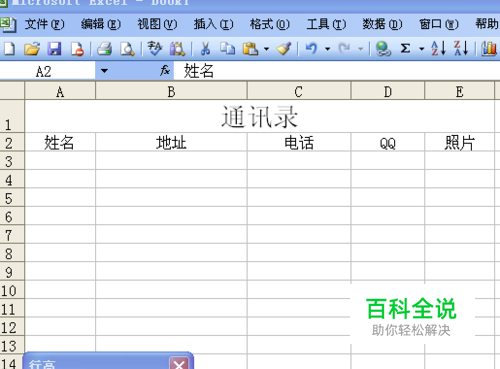Insert hyperlink with the globe icon
The height and width of the screenshot is (369, 500).
[x=383, y=49]
